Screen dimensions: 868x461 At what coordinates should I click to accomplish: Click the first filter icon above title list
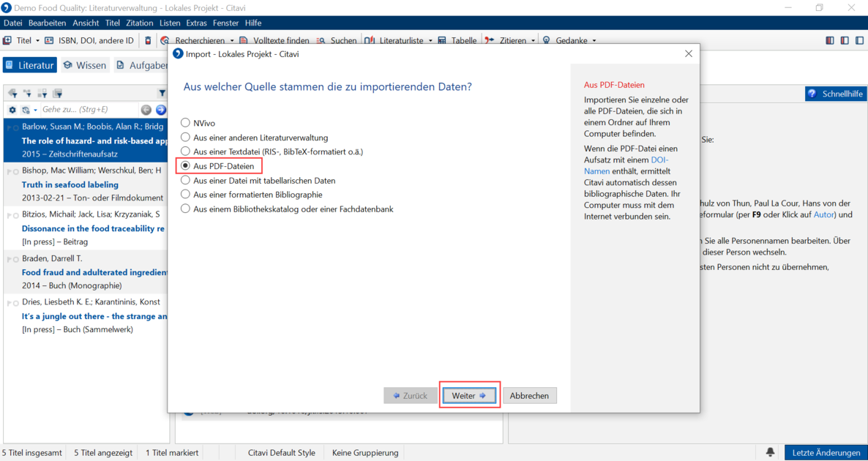click(12, 94)
